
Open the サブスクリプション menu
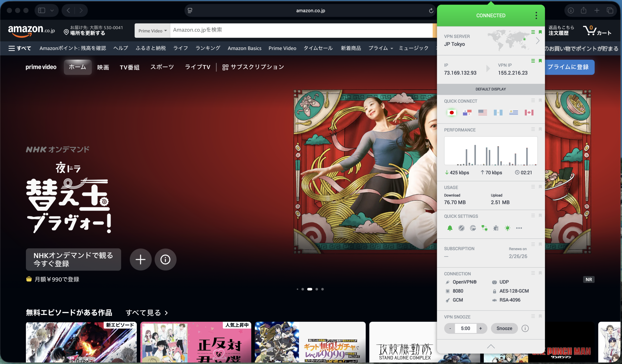pos(253,67)
